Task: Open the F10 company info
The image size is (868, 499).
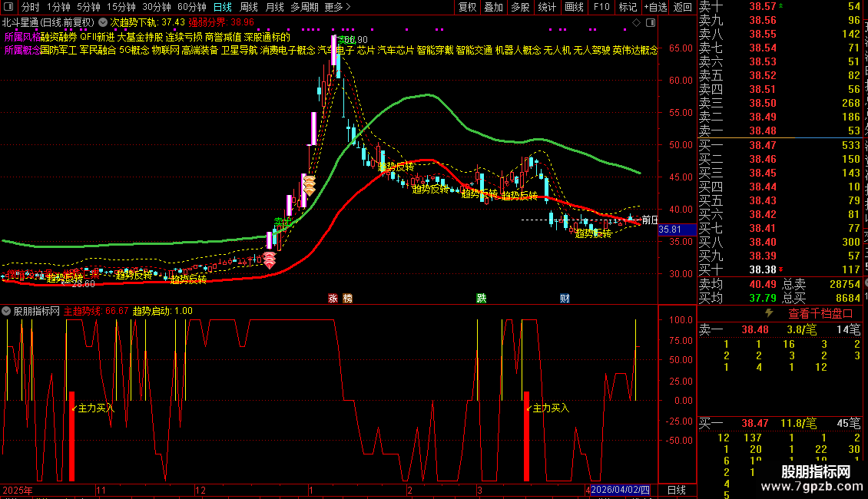Action: point(601,7)
